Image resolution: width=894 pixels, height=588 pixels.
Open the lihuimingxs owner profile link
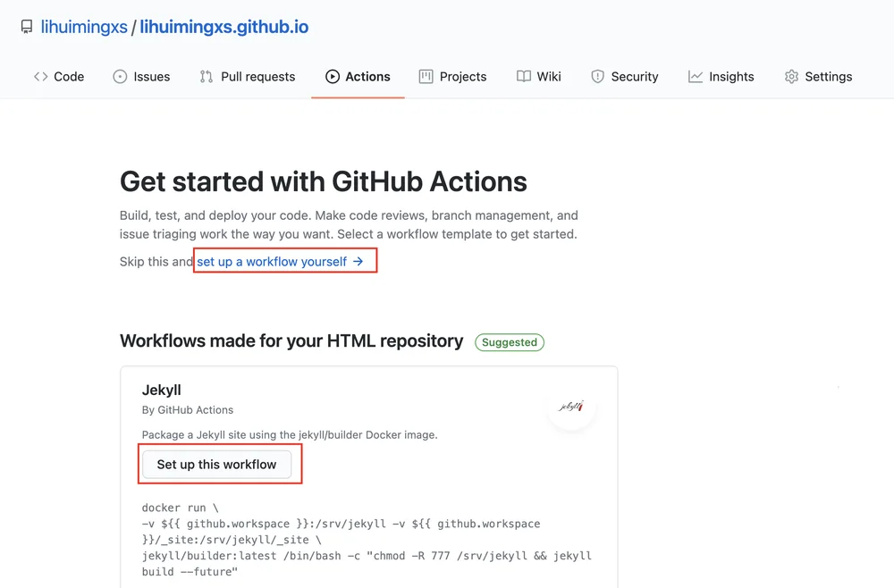(x=84, y=27)
